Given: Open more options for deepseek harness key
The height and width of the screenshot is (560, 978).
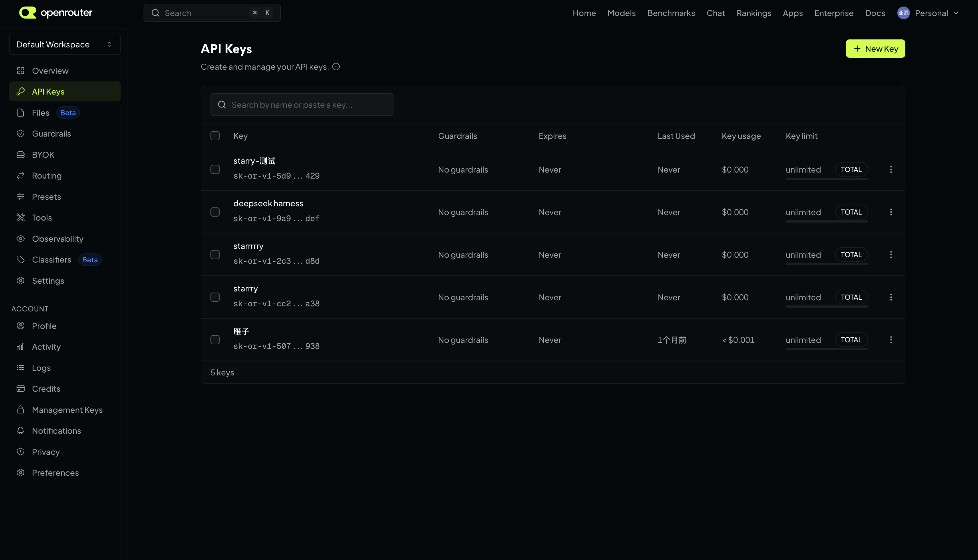Looking at the screenshot, I should tap(890, 212).
